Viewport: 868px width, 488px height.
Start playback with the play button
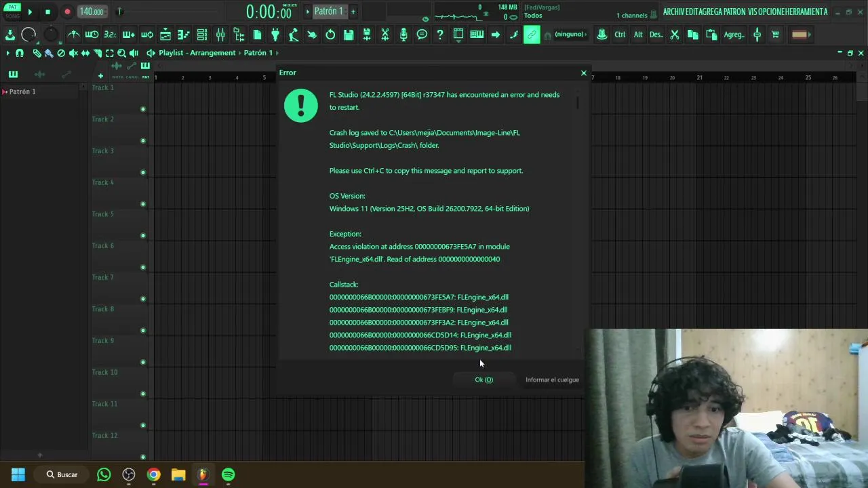(x=30, y=12)
